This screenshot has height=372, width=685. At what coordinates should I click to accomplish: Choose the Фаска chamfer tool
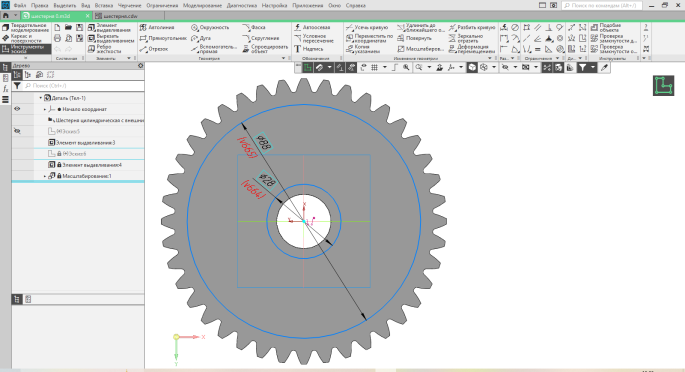254,28
